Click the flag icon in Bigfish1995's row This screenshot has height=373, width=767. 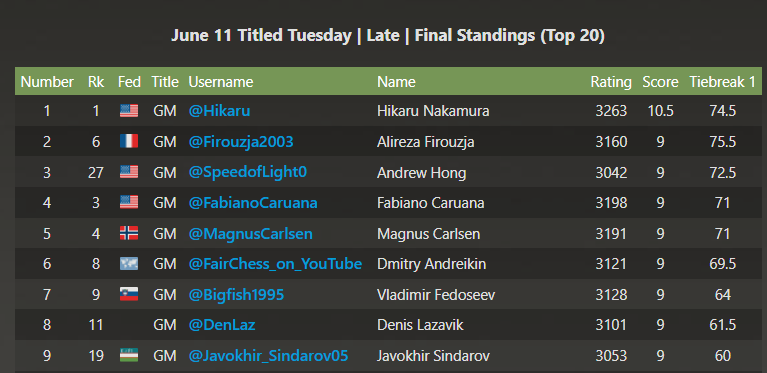coord(129,294)
